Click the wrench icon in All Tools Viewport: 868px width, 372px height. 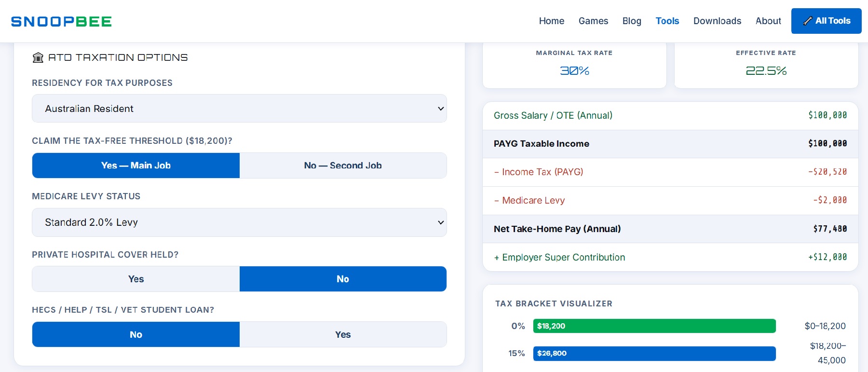pos(808,21)
